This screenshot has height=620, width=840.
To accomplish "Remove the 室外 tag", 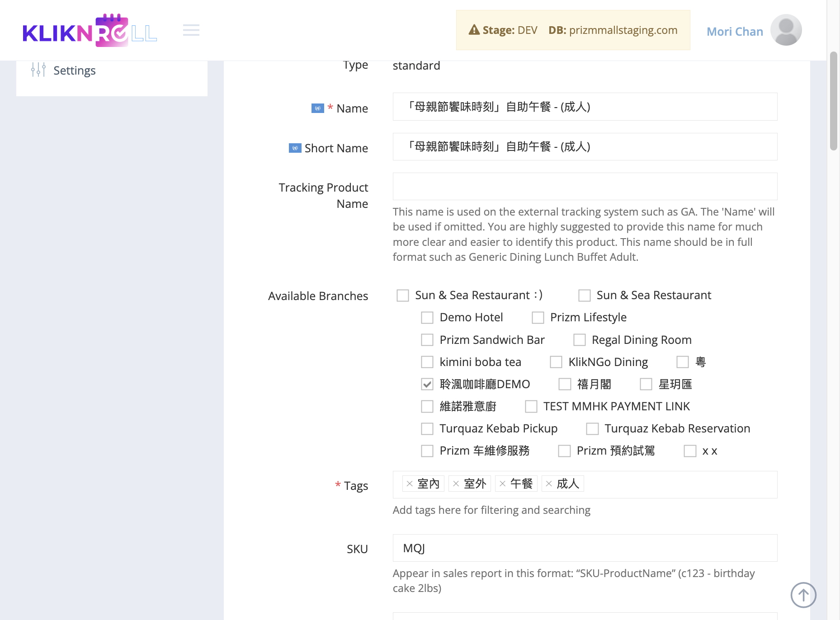I will (x=456, y=484).
